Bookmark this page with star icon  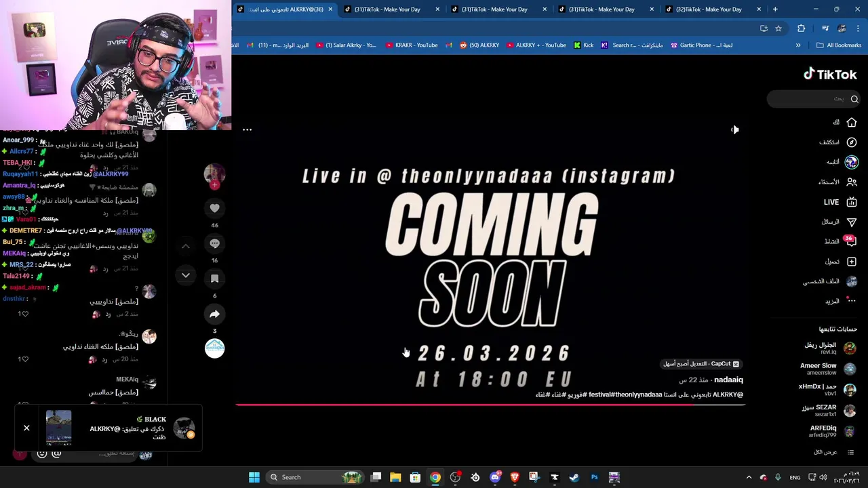pos(778,28)
